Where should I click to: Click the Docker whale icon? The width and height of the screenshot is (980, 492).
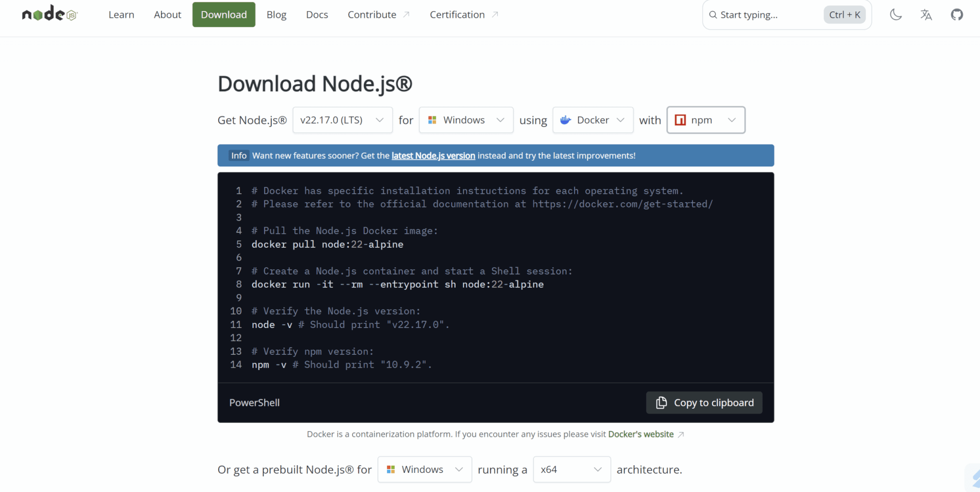tap(566, 120)
